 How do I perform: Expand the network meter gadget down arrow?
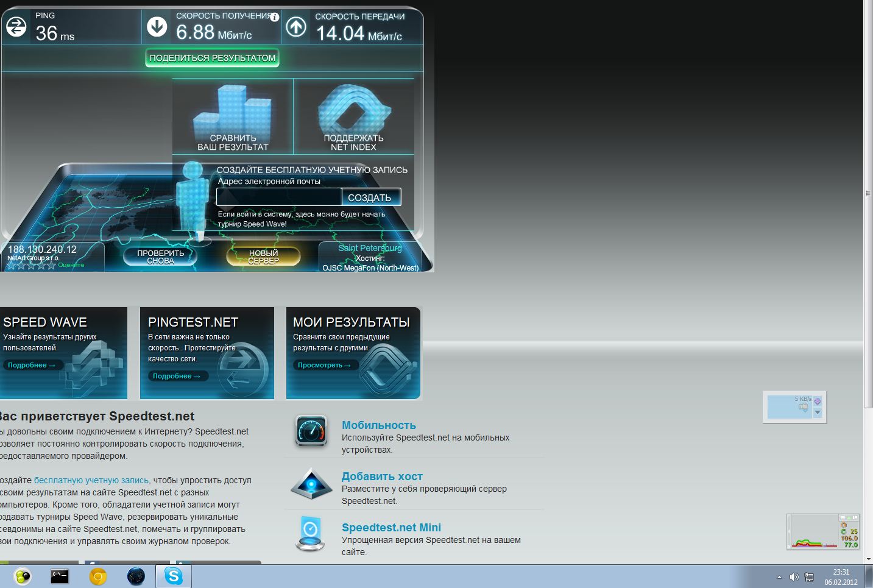point(818,413)
